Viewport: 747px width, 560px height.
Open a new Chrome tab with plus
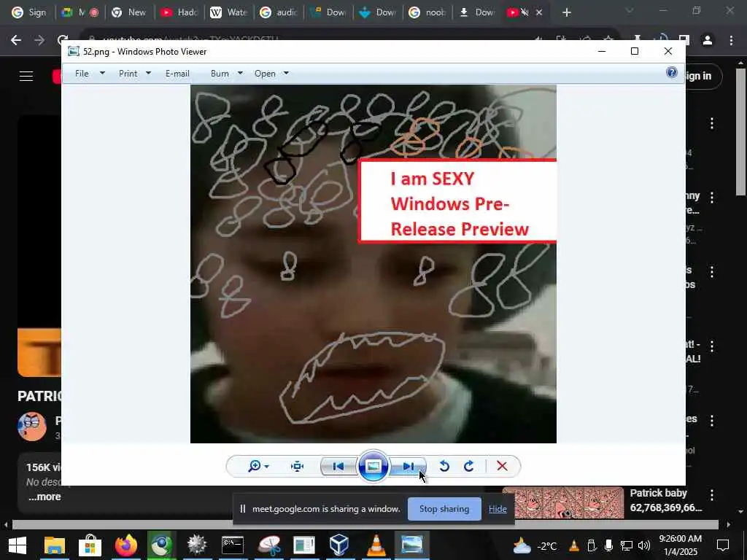(566, 13)
